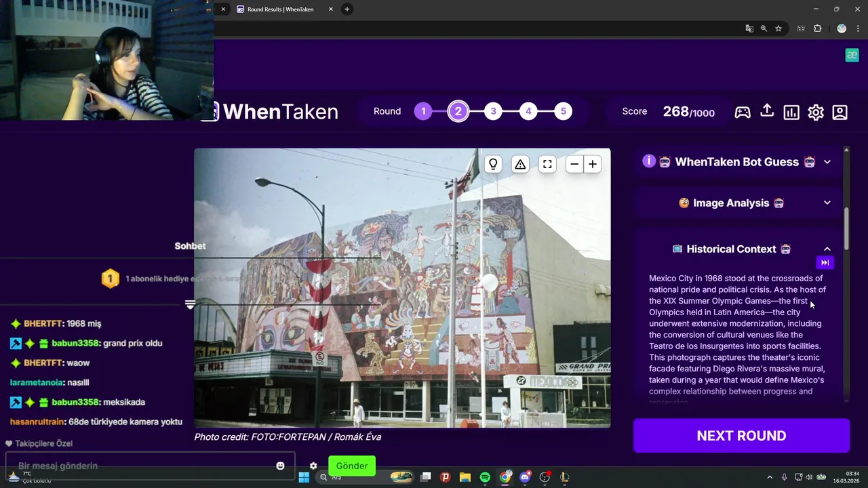Viewport: 868px width, 488px height.
Task: Close the Round Results tab
Action: [331, 9]
